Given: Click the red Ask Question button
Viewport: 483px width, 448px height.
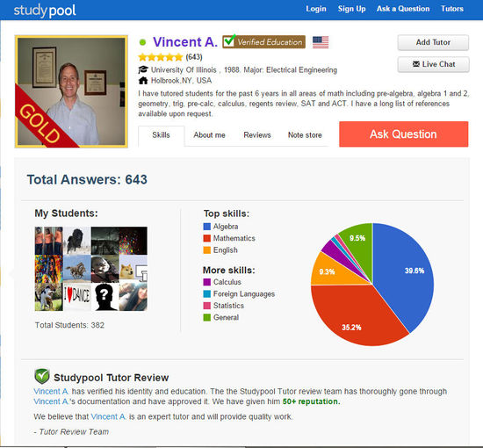Looking at the screenshot, I should [404, 134].
